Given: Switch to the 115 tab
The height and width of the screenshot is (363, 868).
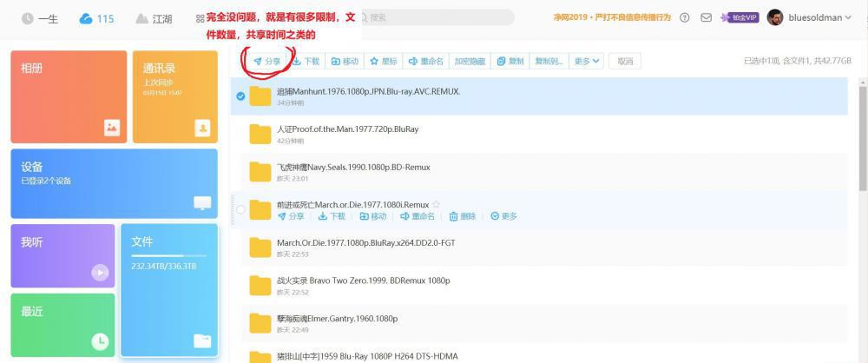Looking at the screenshot, I should tap(96, 19).
